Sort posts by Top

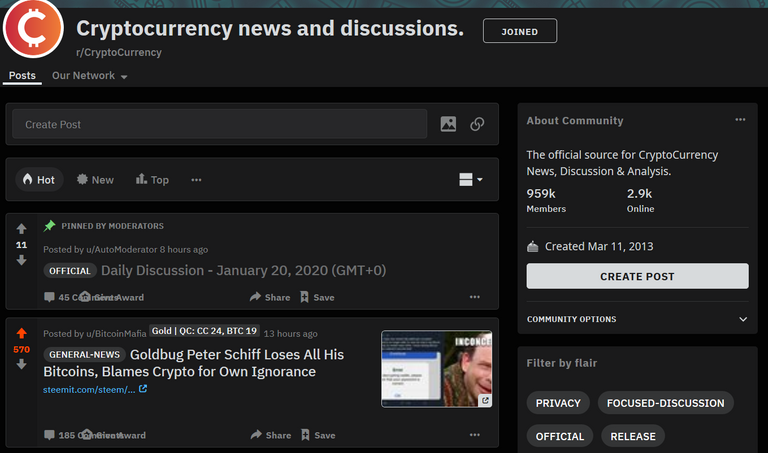pos(152,180)
